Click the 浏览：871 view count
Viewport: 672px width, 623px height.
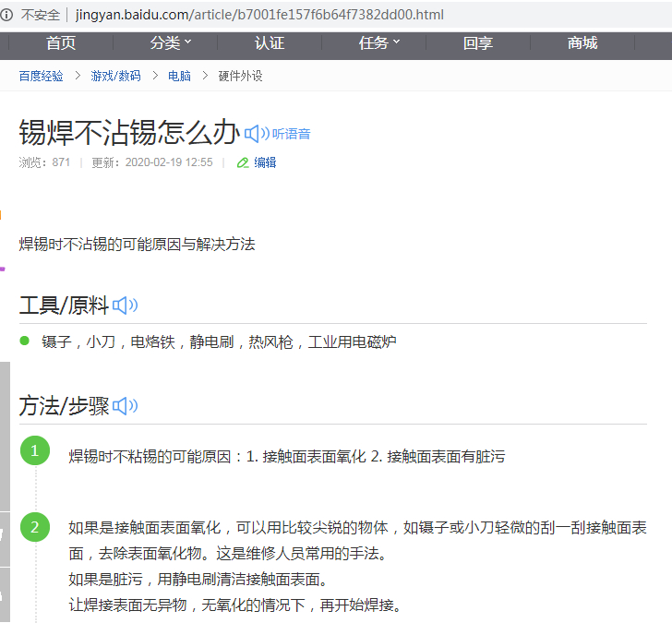44,162
